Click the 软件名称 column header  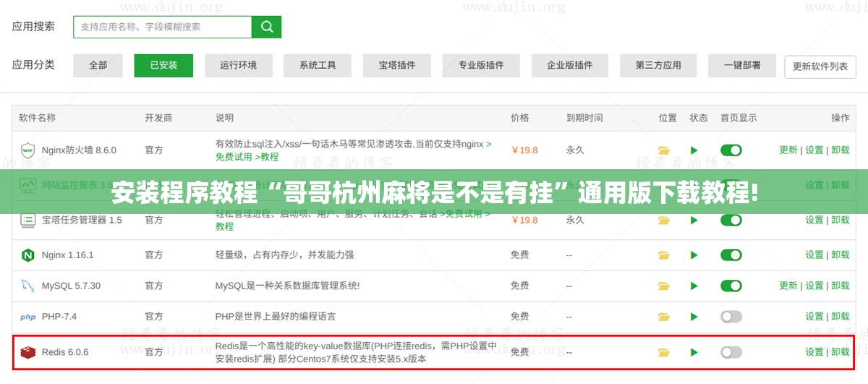click(37, 118)
